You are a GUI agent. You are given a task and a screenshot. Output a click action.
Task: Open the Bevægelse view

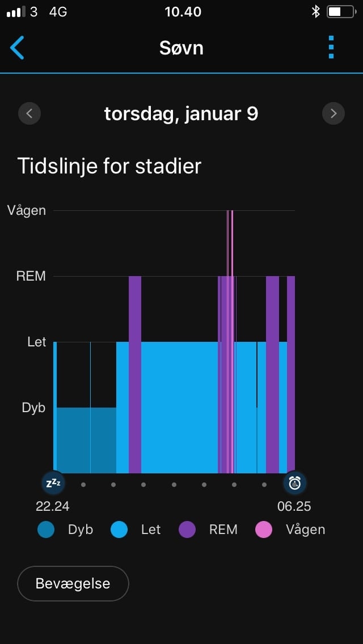point(73,583)
